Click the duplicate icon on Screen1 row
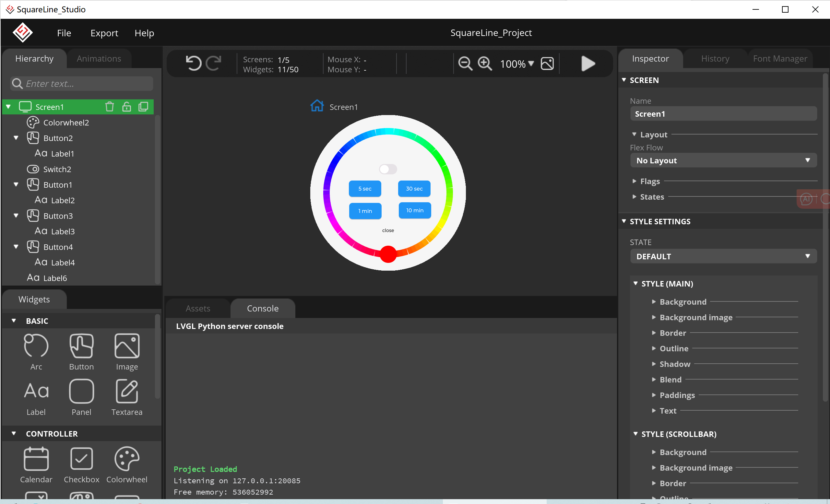Screen dimensions: 830x504 [143, 107]
